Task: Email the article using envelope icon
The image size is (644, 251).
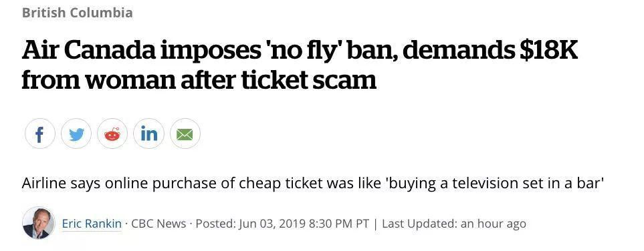Action: (x=185, y=134)
